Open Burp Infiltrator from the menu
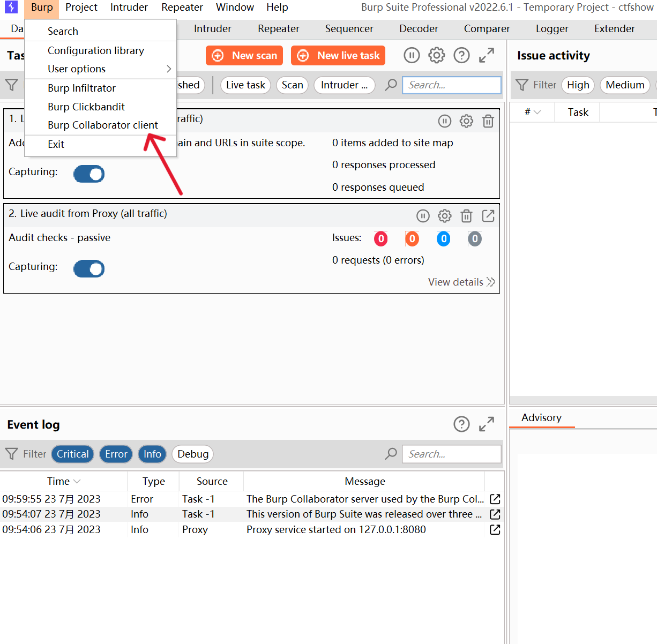This screenshot has height=644, width=657. click(x=100, y=88)
